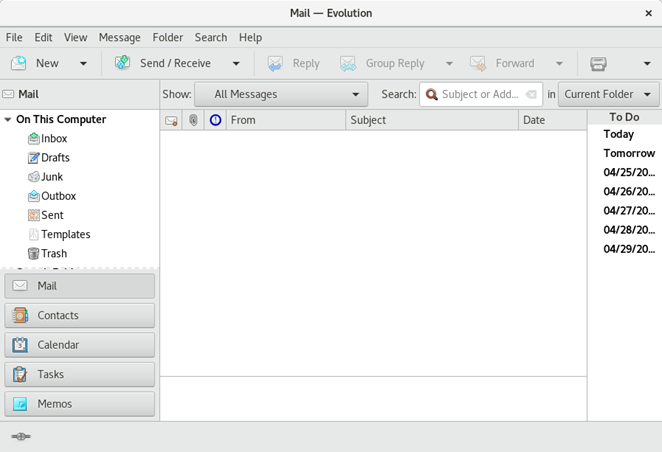Image resolution: width=662 pixels, height=452 pixels.
Task: Open the Send / Receive dropdown arrow
Action: (x=236, y=64)
